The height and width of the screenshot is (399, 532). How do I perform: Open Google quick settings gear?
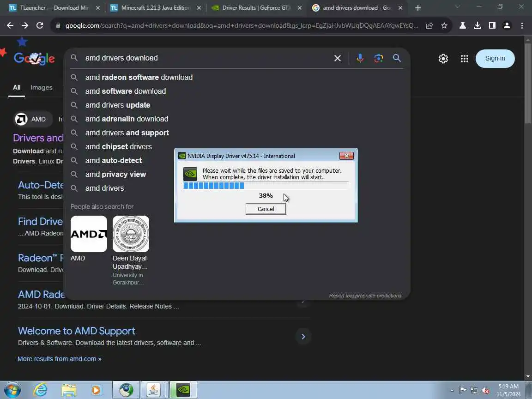[x=443, y=59]
